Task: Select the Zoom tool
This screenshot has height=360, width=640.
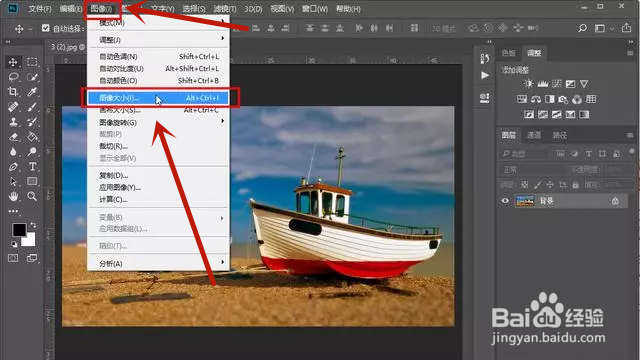Action: [x=32, y=196]
